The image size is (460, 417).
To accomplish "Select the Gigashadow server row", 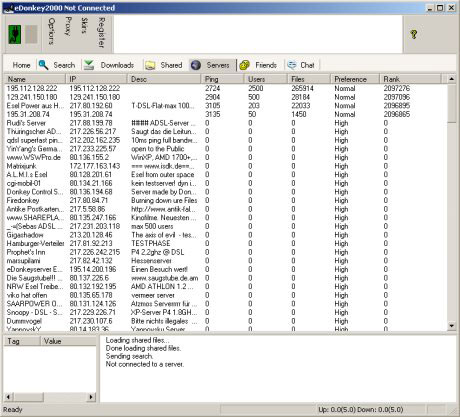I will 225,235.
